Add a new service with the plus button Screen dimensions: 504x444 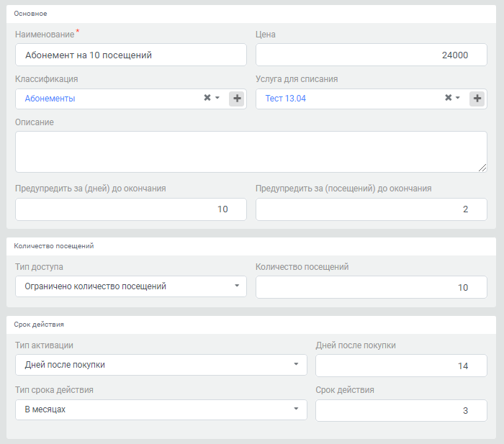(477, 99)
